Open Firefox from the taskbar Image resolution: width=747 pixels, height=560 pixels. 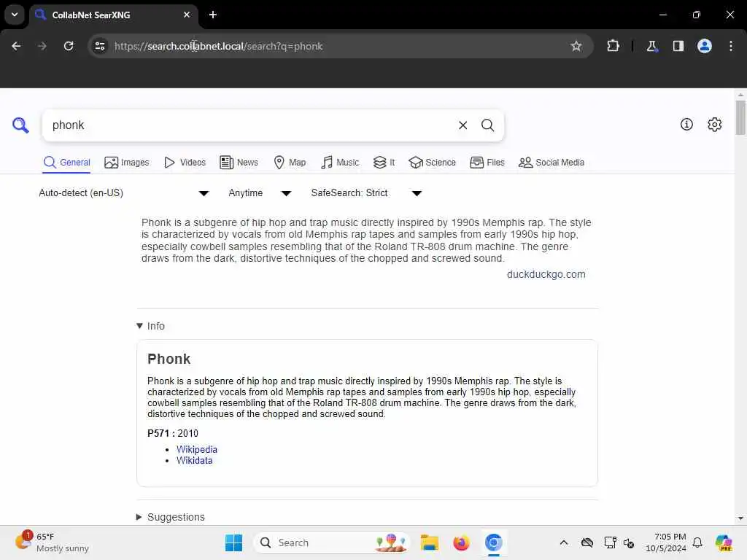pyautogui.click(x=461, y=542)
